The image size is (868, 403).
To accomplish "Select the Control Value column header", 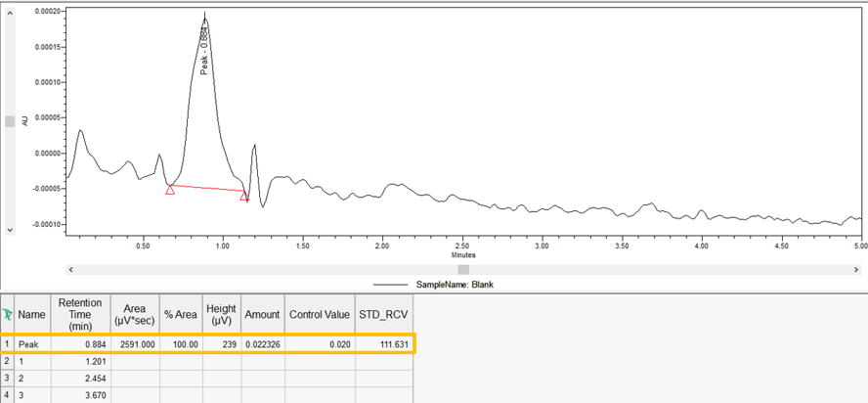I will [319, 315].
